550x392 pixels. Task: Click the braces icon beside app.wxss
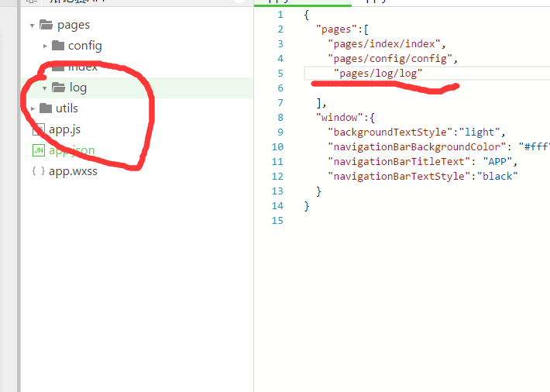pos(39,171)
